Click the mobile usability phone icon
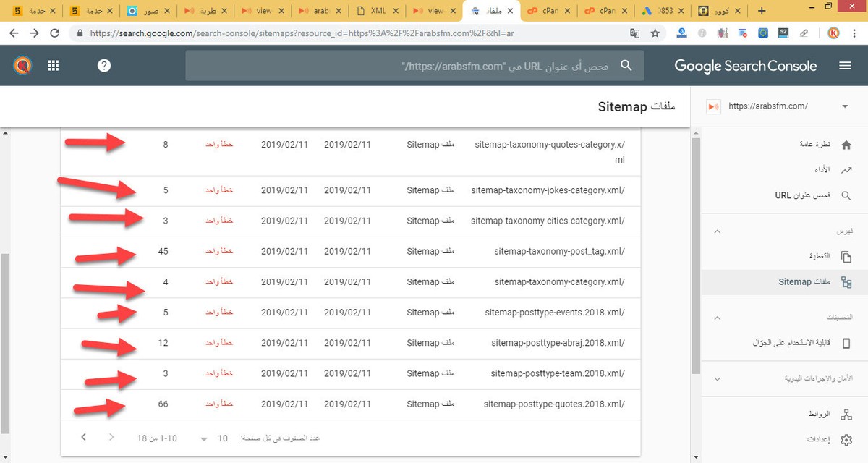The height and width of the screenshot is (463, 868). click(846, 344)
